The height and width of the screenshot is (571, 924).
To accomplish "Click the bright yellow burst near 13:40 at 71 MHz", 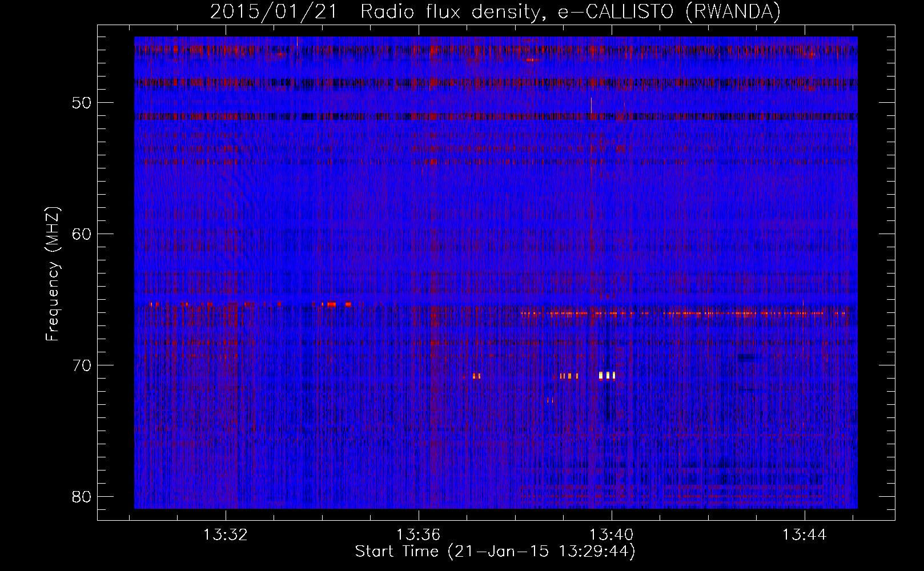I will tap(607, 375).
